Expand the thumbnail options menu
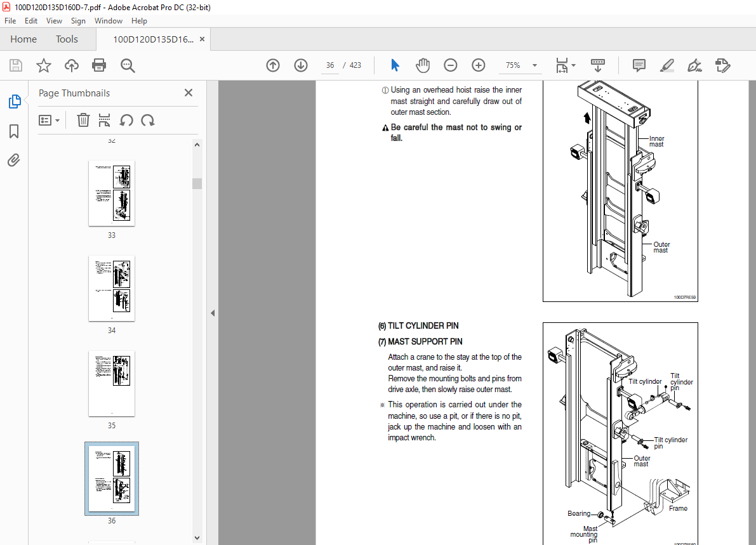The height and width of the screenshot is (545, 756). click(49, 121)
